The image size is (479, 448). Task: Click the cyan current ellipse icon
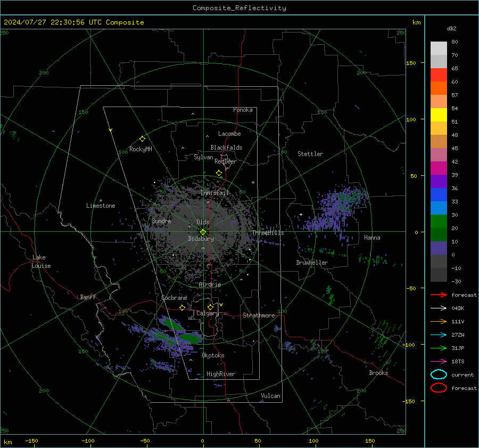coord(439,374)
